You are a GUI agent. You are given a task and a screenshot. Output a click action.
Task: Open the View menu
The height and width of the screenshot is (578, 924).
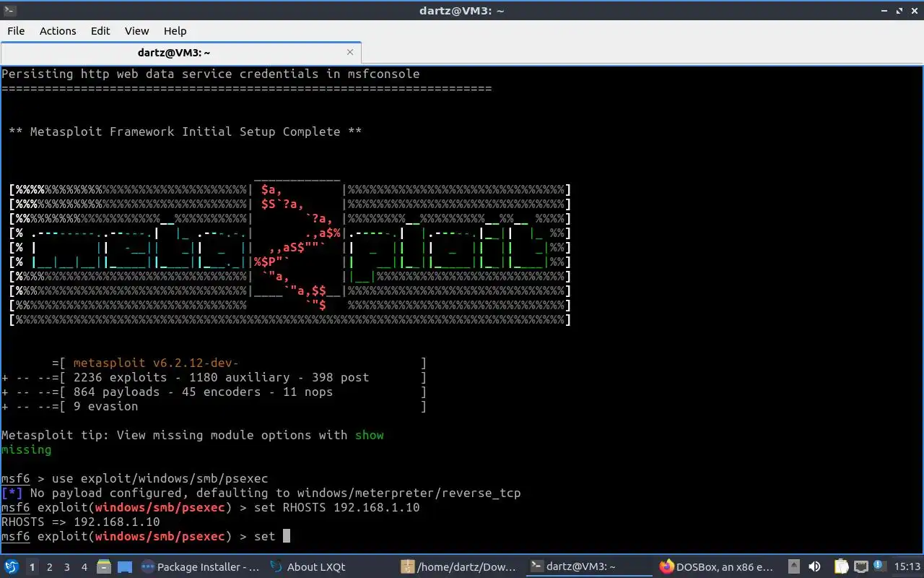[x=136, y=31]
